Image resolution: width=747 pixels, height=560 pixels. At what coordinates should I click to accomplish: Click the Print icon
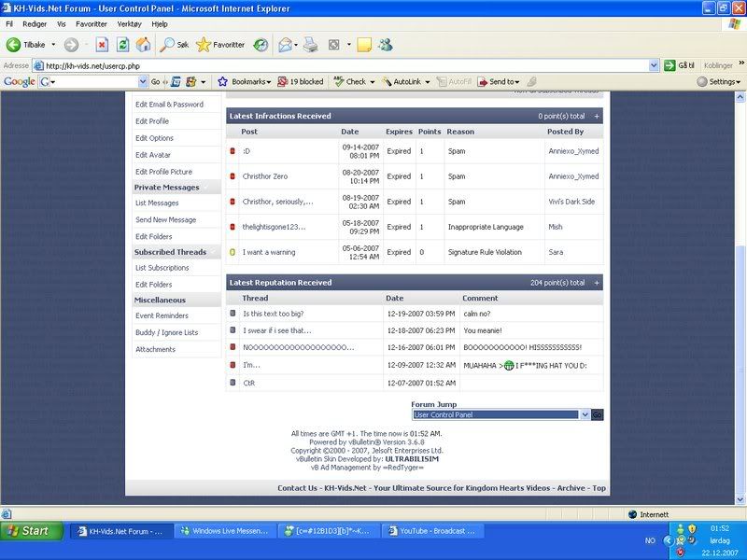click(x=311, y=45)
